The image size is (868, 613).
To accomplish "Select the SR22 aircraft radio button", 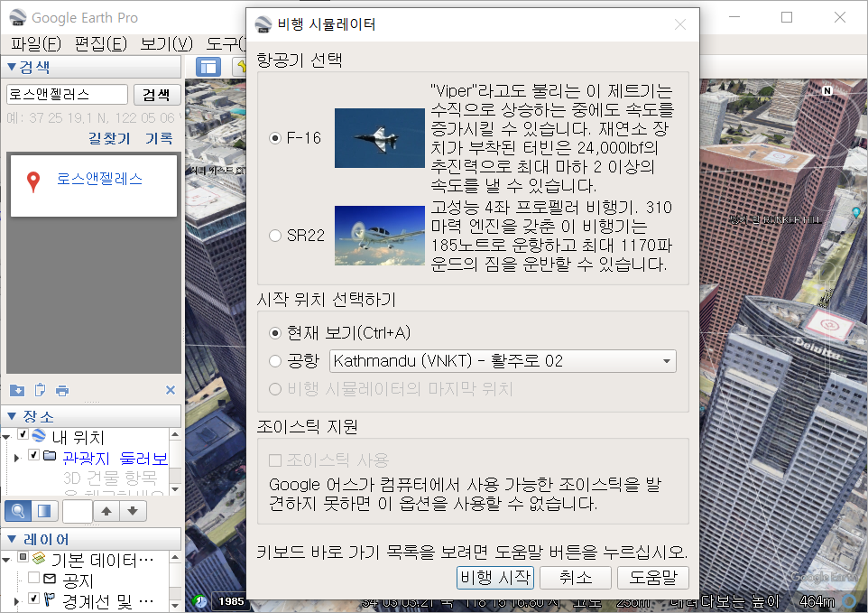I will 274,236.
